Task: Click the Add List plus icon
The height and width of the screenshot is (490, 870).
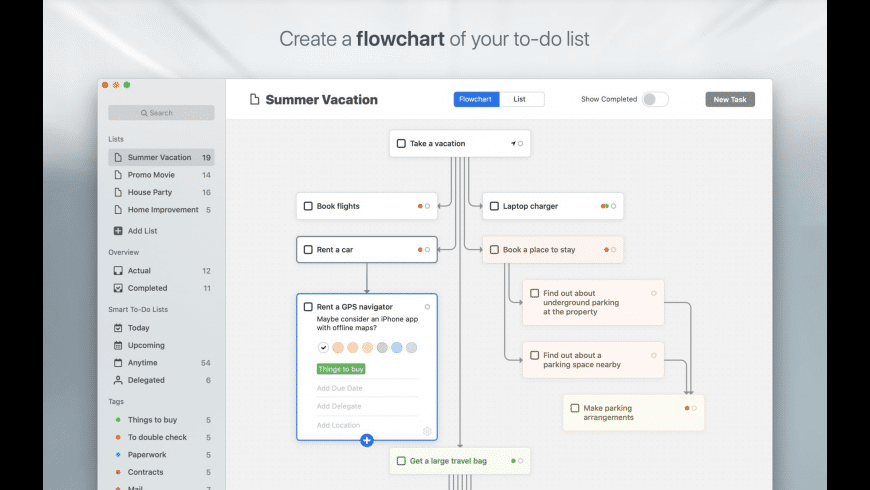Action: pos(118,231)
